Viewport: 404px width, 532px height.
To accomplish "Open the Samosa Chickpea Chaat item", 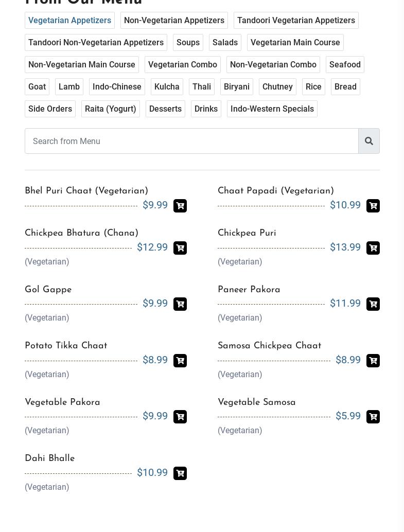I will coord(269,346).
